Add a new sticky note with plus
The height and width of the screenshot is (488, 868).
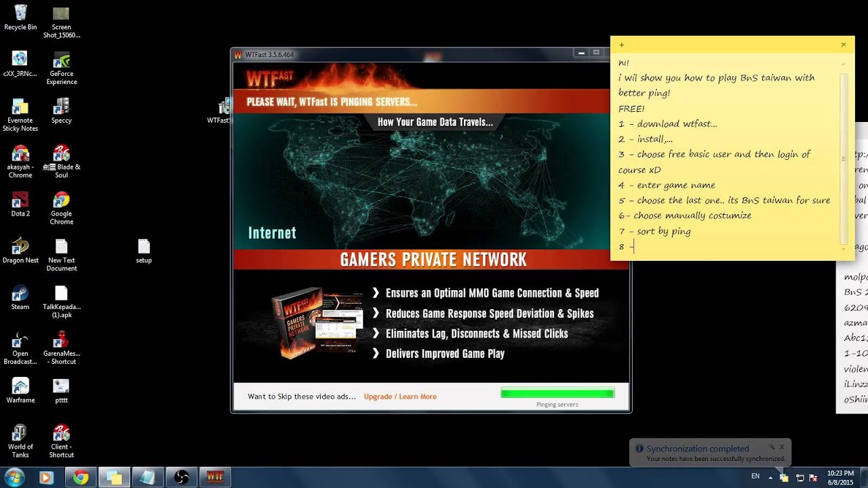click(x=621, y=45)
